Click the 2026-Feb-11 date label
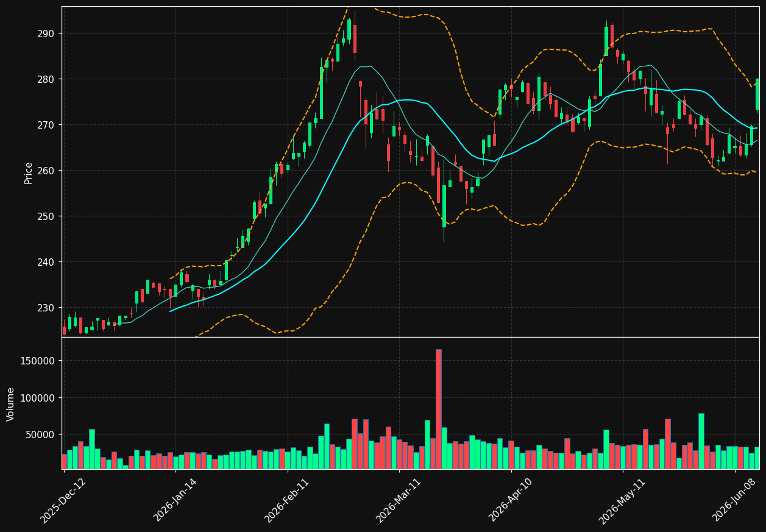 (x=287, y=500)
